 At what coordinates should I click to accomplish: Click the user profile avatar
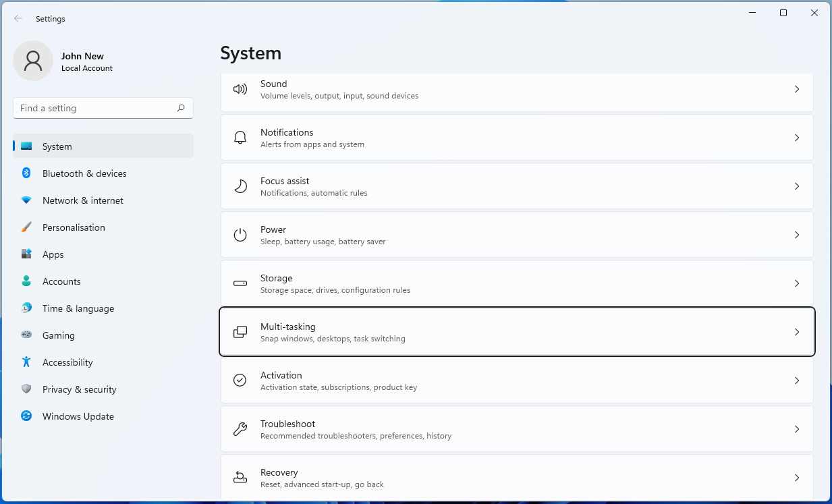pyautogui.click(x=33, y=61)
